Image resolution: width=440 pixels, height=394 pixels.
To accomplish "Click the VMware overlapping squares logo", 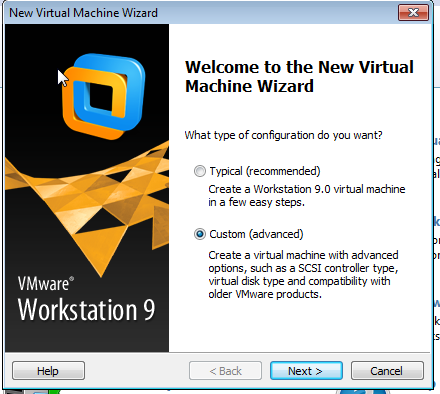I will 104,96.
